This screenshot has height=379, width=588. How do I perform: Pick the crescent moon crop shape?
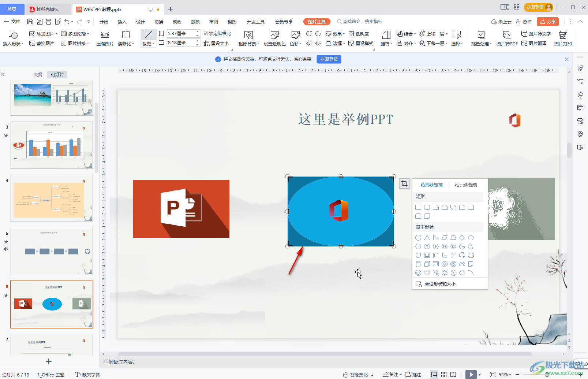tap(453, 273)
